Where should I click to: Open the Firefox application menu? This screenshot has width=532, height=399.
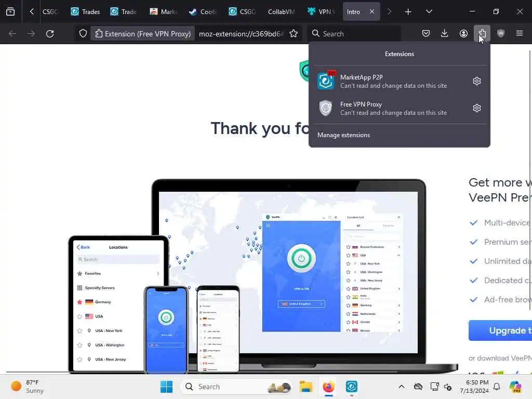coord(520,33)
